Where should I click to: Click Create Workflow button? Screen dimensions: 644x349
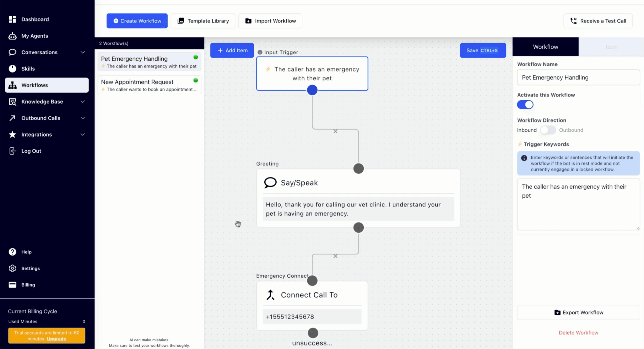pyautogui.click(x=137, y=21)
